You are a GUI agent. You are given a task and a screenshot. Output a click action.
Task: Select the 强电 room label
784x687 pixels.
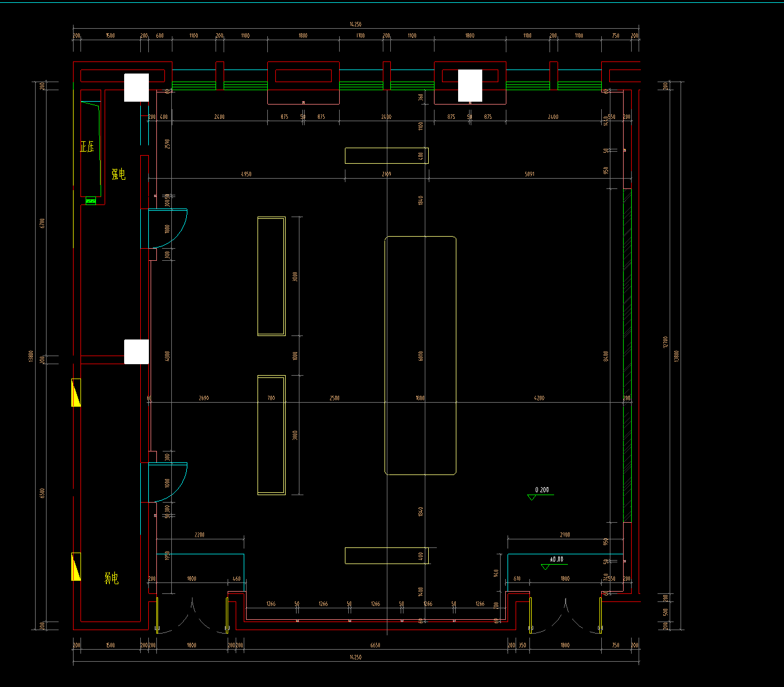point(118,175)
